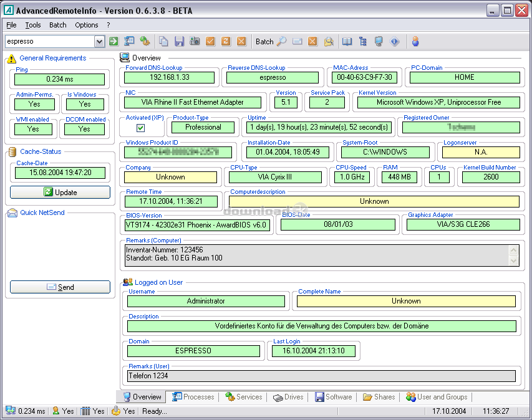Screen dimensions: 532x420
Task: Switch to the Shares tab
Action: point(379,396)
